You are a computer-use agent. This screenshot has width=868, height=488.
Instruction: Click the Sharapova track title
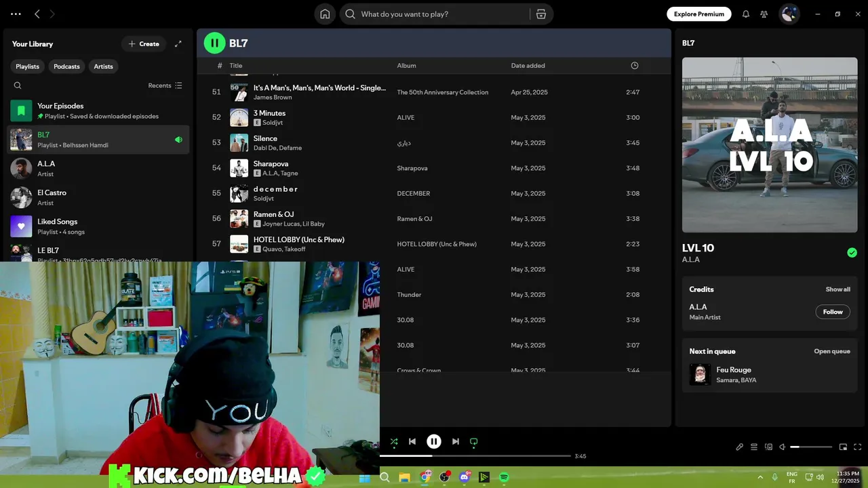point(271,164)
